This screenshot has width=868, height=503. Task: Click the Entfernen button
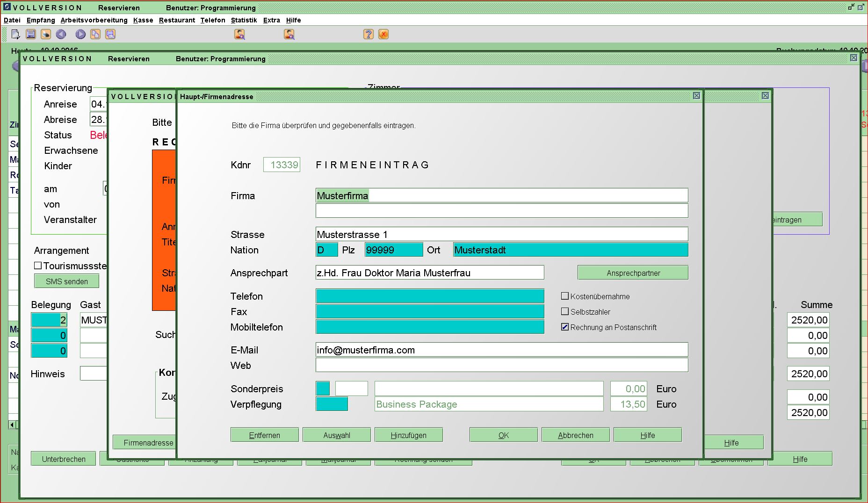point(265,435)
